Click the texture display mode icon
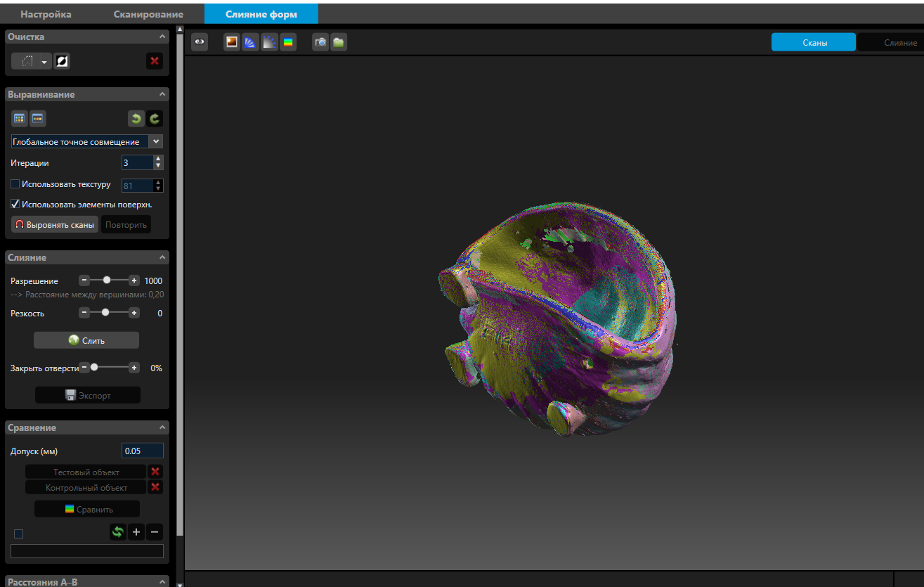This screenshot has width=924, height=587. [231, 42]
